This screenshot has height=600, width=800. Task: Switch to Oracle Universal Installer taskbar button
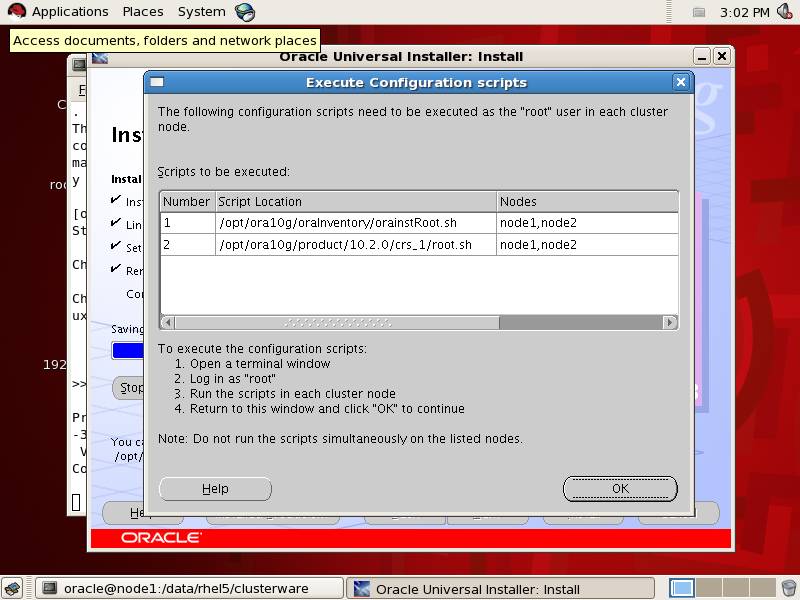[500, 589]
